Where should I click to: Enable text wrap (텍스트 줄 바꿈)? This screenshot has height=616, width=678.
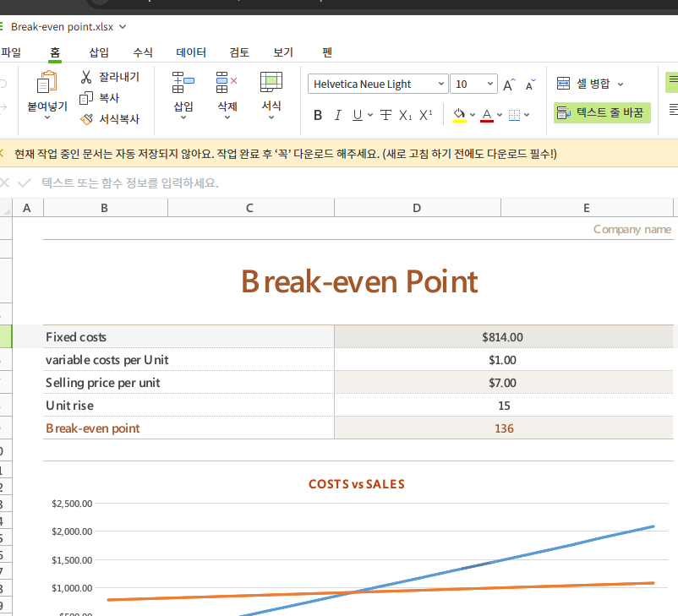point(602,112)
